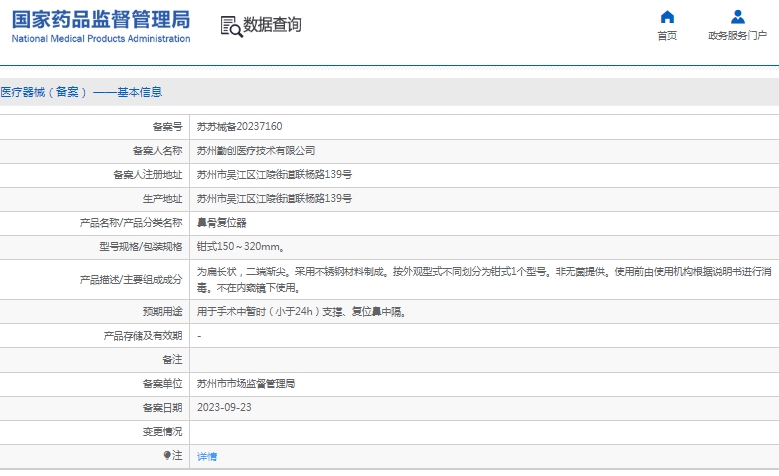
Task: Open the 详情 details link
Action: [x=207, y=457]
